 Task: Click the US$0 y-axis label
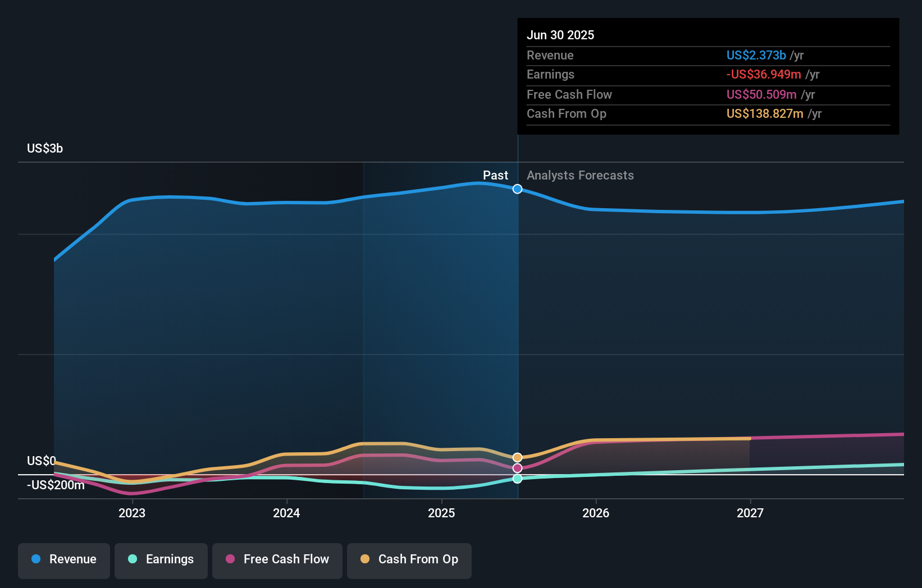pos(42,461)
